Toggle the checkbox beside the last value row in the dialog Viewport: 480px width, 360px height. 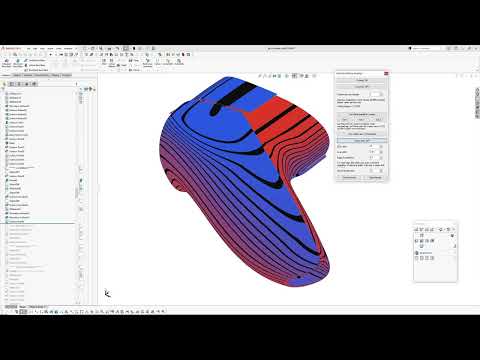381,171
